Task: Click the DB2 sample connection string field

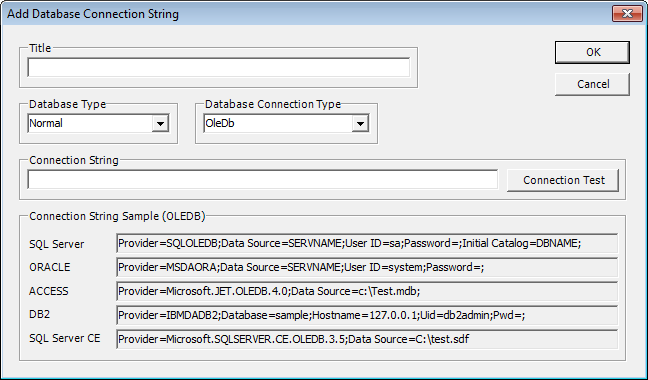Action: (x=367, y=315)
